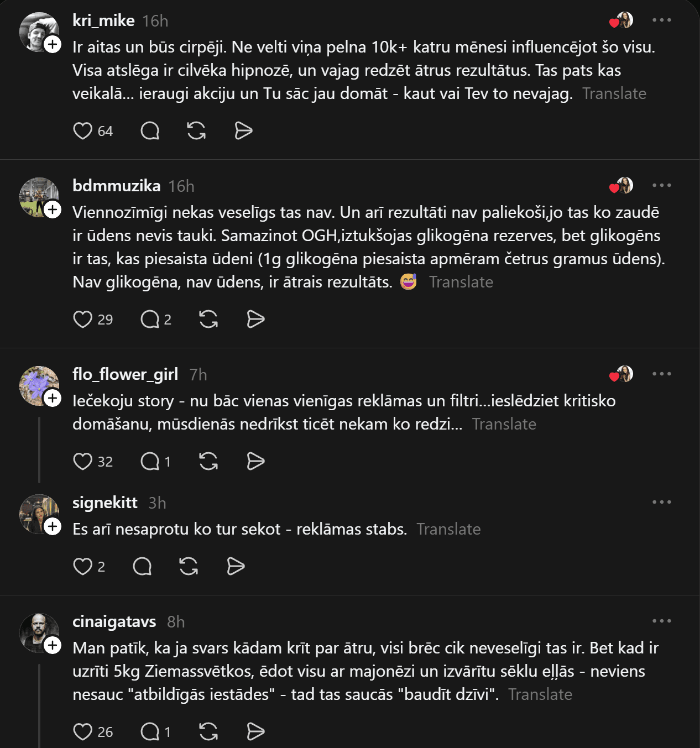Repost cinaigatavs's comment
Image resolution: width=700 pixels, height=748 pixels.
click(208, 731)
